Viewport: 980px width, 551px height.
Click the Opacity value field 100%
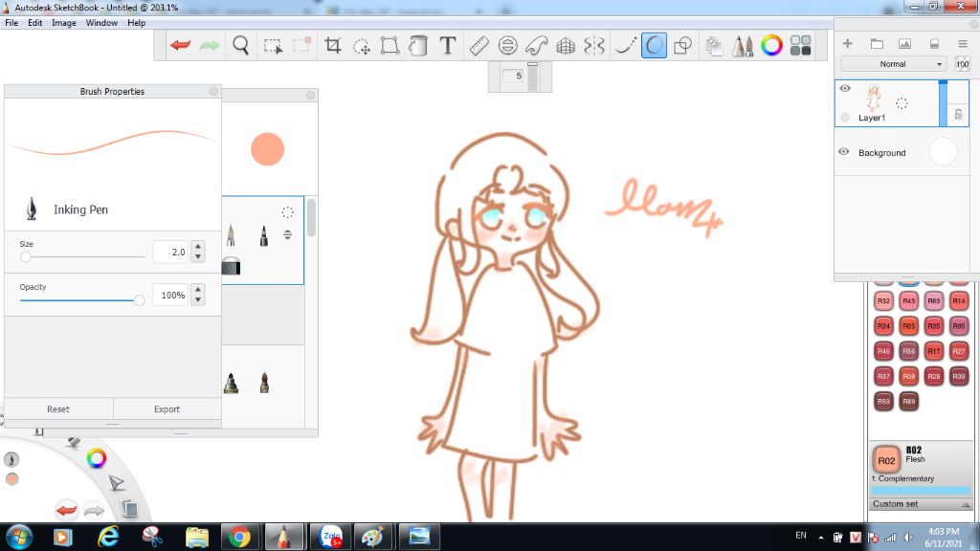(170, 295)
